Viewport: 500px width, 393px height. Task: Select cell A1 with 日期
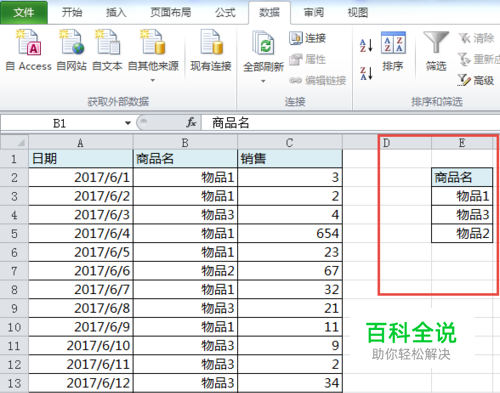click(x=81, y=159)
